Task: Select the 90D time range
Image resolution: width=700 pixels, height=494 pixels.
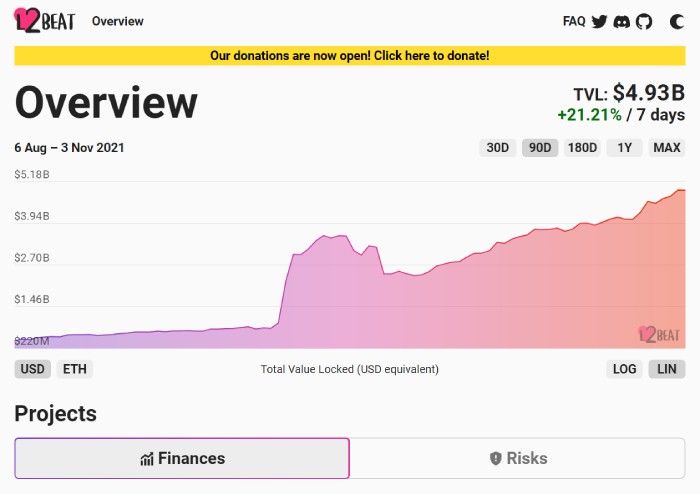Action: click(540, 148)
